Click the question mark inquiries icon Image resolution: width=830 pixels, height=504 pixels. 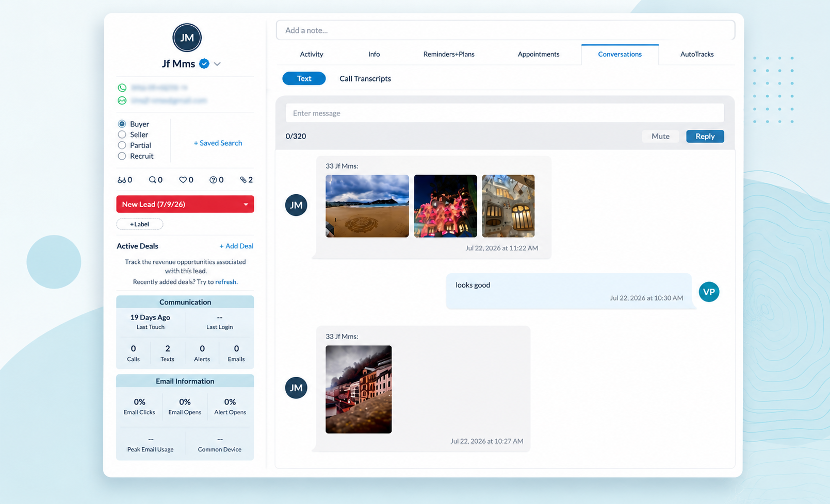point(213,180)
